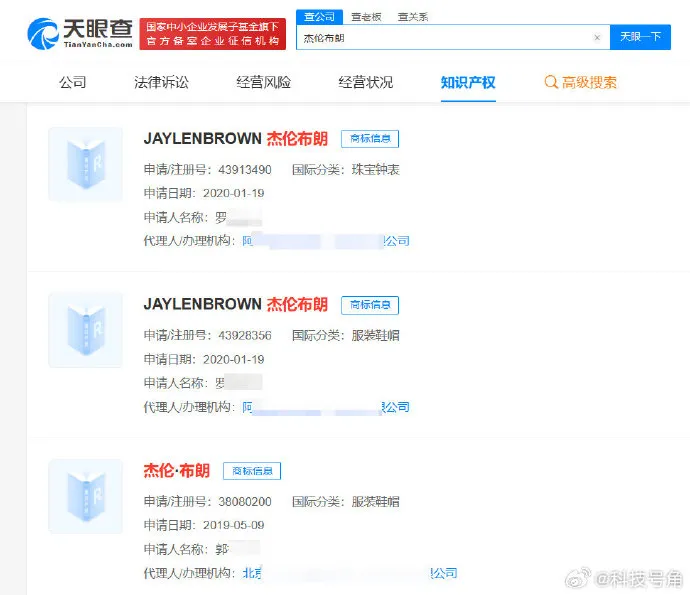Click the magnifier icon beside 高级搜索
Image resolution: width=690 pixels, height=595 pixels.
551,82
